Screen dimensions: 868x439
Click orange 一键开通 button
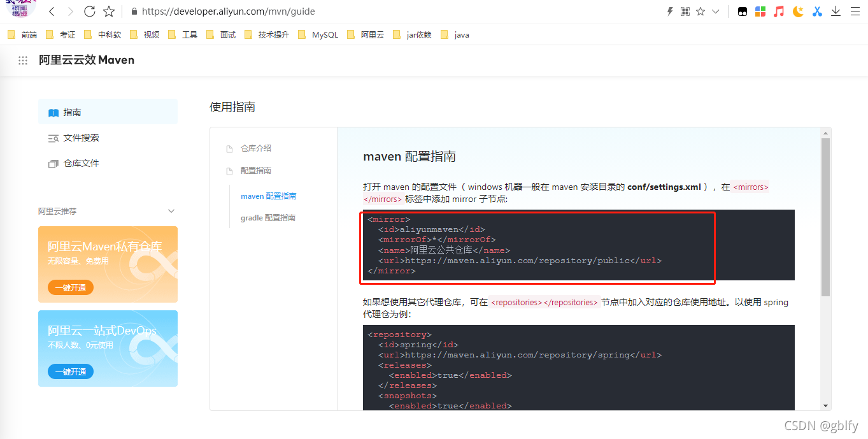71,287
